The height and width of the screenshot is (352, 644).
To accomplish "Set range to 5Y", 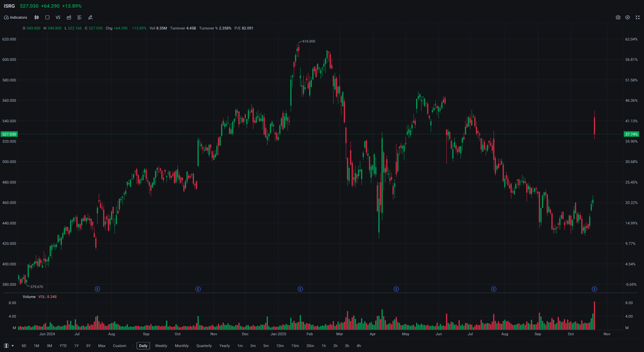I will (88, 346).
